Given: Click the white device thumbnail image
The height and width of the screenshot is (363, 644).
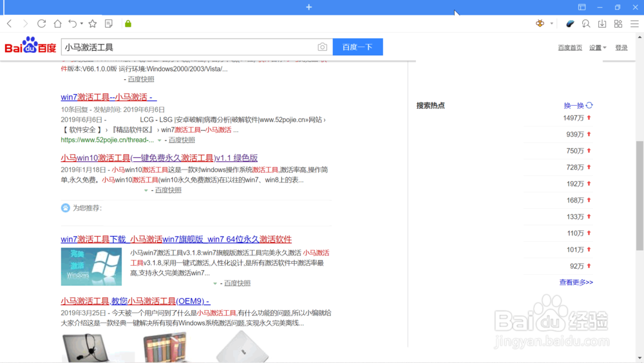Looking at the screenshot, I should click(242, 346).
